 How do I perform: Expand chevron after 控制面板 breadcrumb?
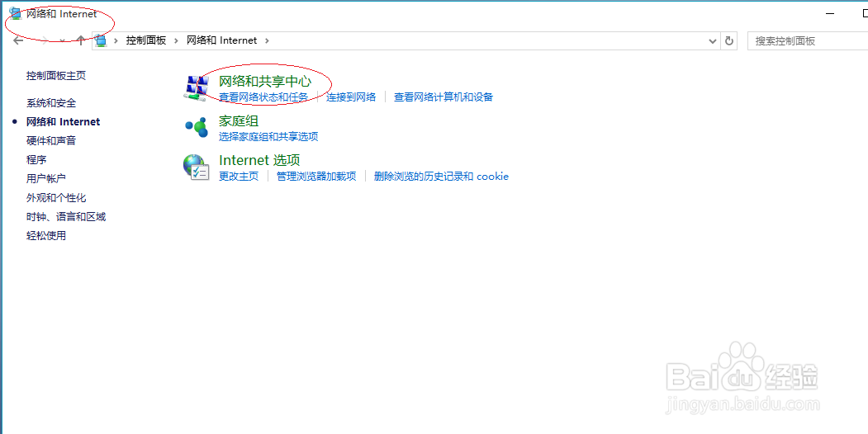[x=177, y=40]
